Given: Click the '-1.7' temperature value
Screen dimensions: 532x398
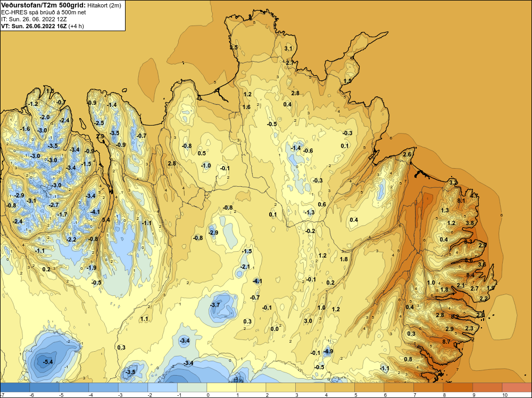Looking at the screenshot, I should click(x=62, y=214).
